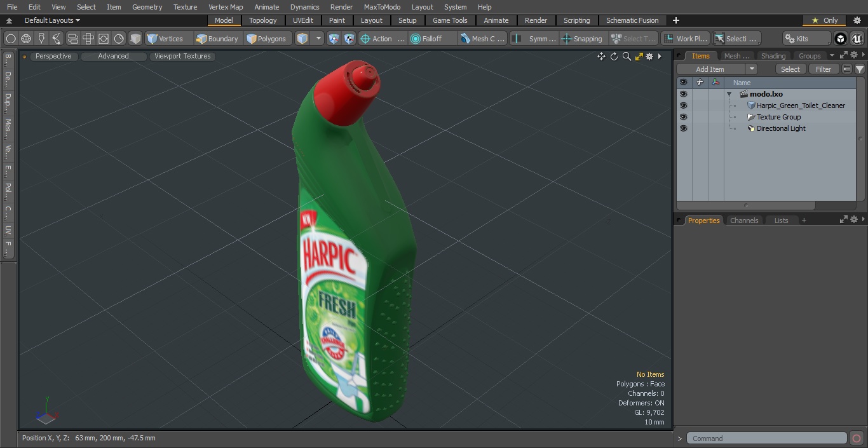Click the globe sphere icon in toolbar

[26, 39]
